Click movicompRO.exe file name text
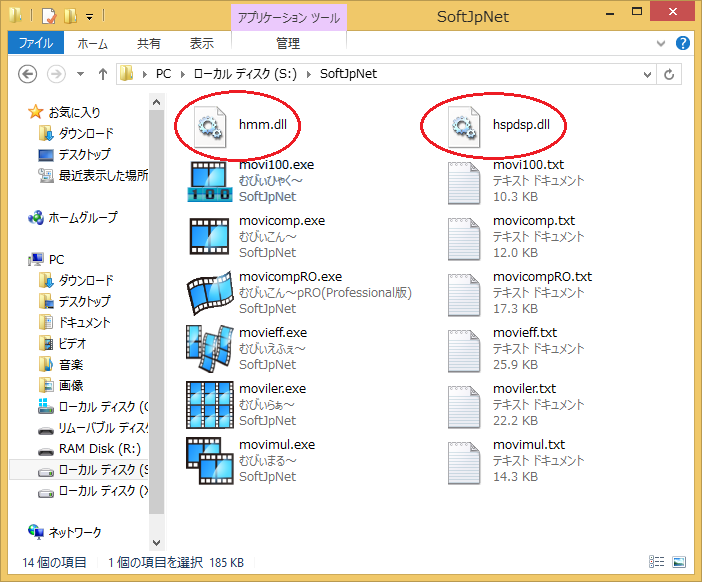 [x=290, y=277]
